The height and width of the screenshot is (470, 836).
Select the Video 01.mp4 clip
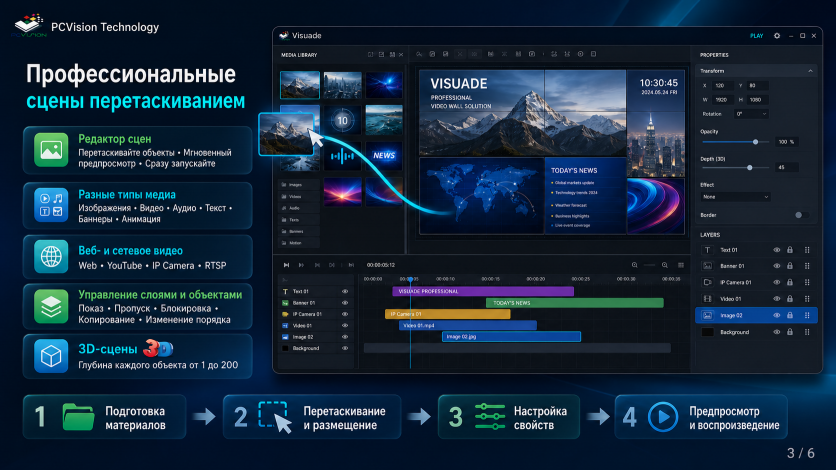pyautogui.click(x=468, y=326)
